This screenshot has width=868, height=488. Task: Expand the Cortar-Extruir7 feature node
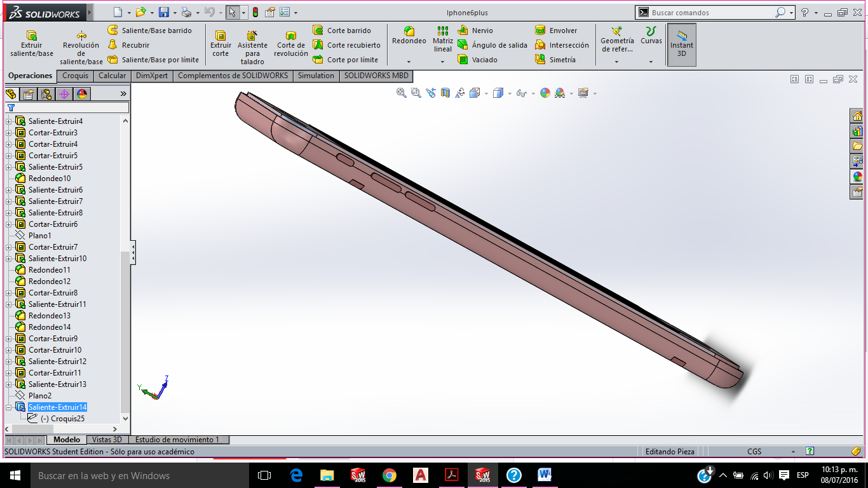pos(9,247)
